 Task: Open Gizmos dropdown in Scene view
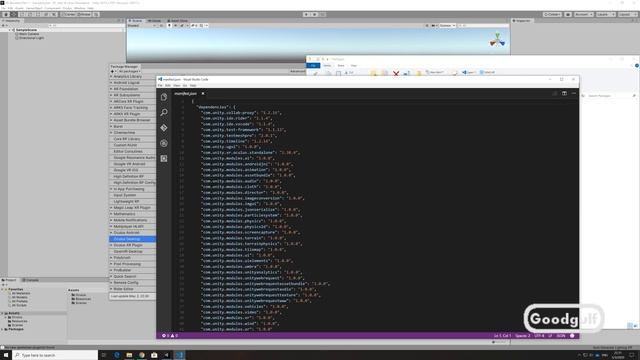[x=447, y=26]
